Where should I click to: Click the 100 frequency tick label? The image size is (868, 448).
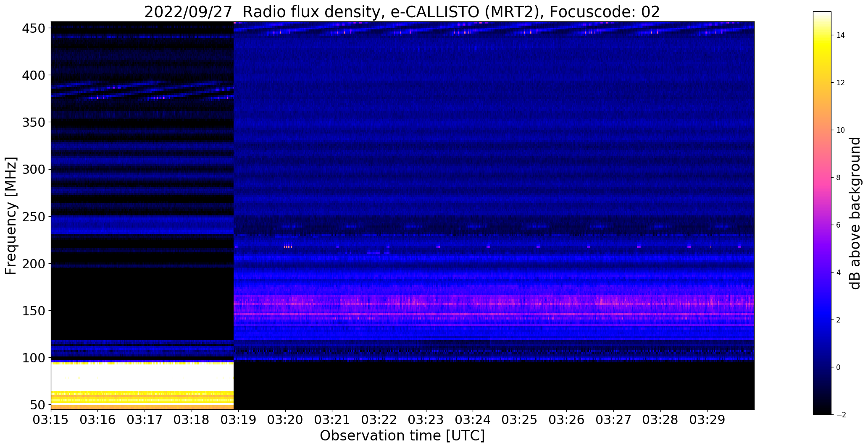[x=33, y=358]
